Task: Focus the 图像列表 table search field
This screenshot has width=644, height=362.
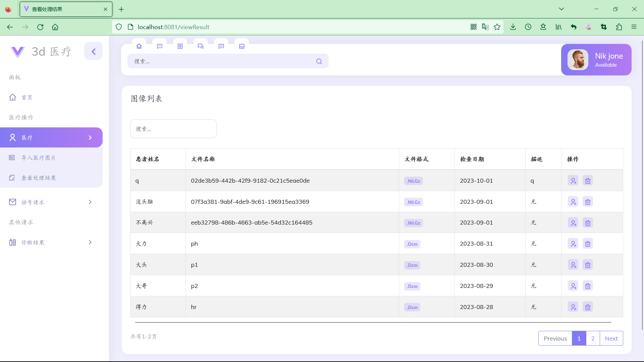Action: (x=173, y=129)
